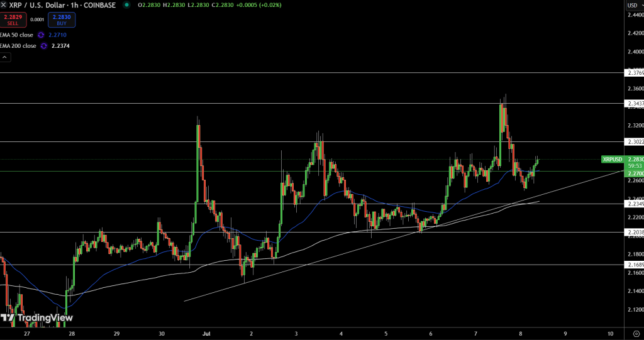Click the 2.4200 price axis tick
644x340 pixels.
coord(635,33)
